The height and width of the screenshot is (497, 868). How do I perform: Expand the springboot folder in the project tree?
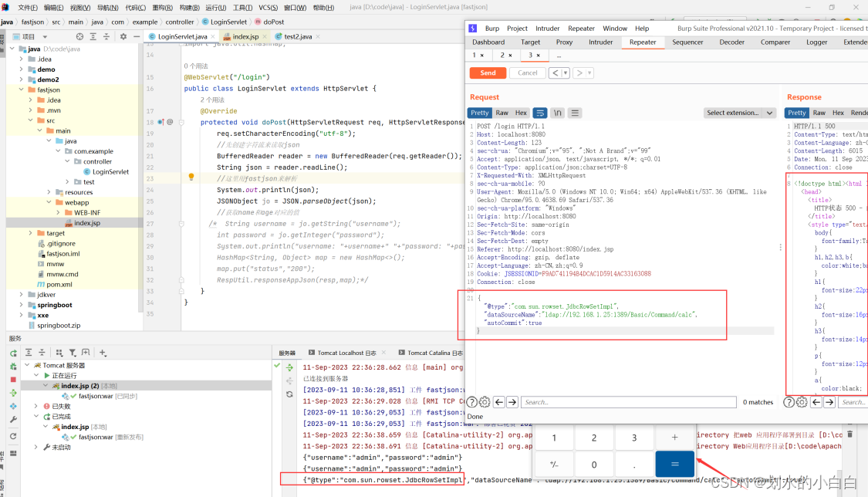(21, 305)
